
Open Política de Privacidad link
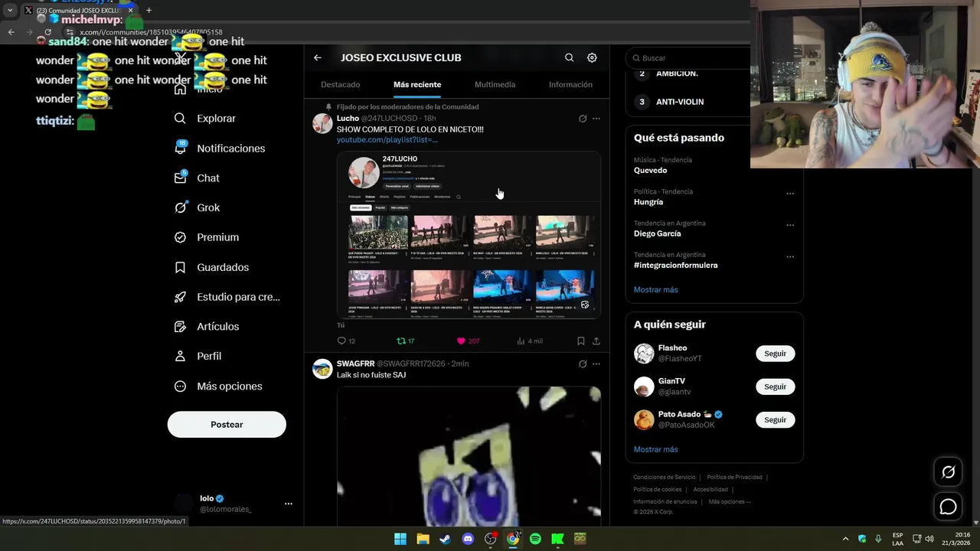[734, 478]
